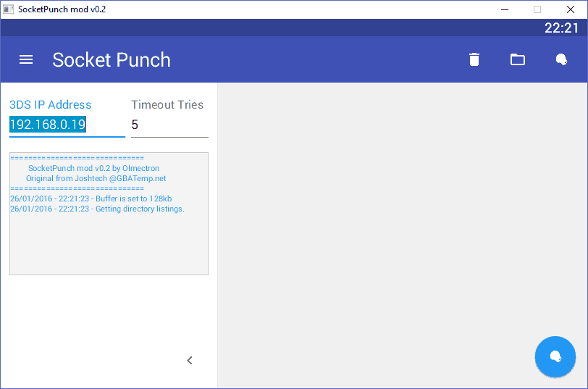Click the trash delete icon in toolbar
The width and height of the screenshot is (588, 389).
474,59
